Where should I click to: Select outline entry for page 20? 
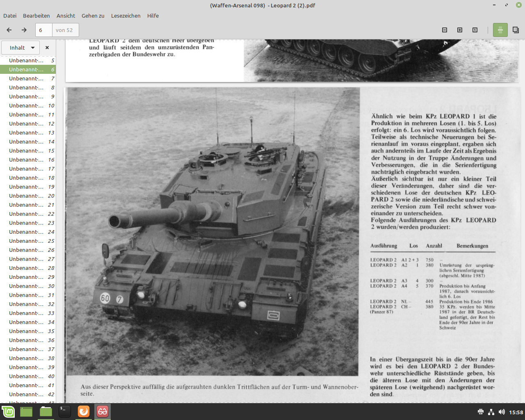28,196
